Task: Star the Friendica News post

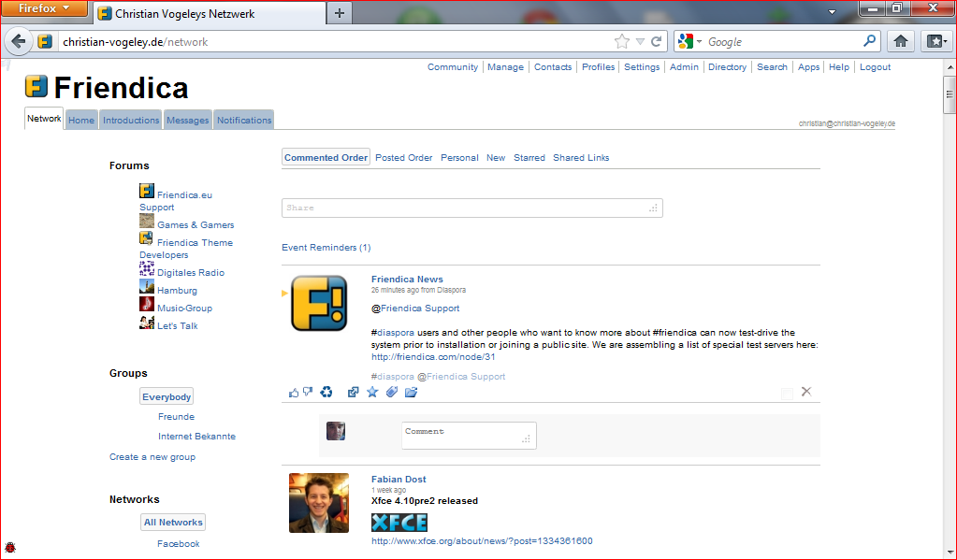Action: coord(372,393)
